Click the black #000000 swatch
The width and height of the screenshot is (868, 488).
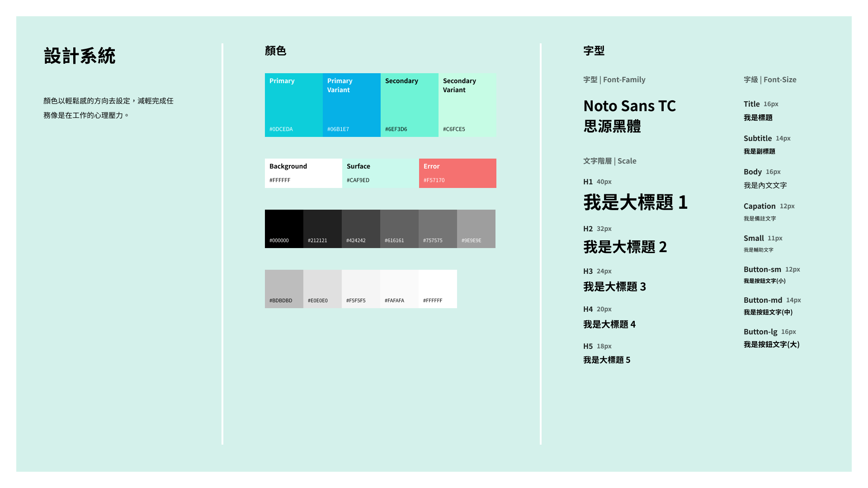[x=284, y=228]
